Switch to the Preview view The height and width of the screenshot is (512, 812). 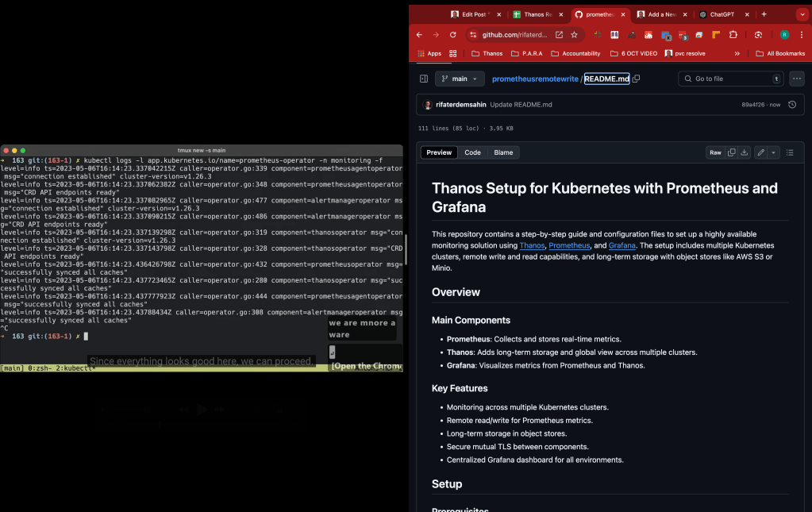tap(439, 152)
